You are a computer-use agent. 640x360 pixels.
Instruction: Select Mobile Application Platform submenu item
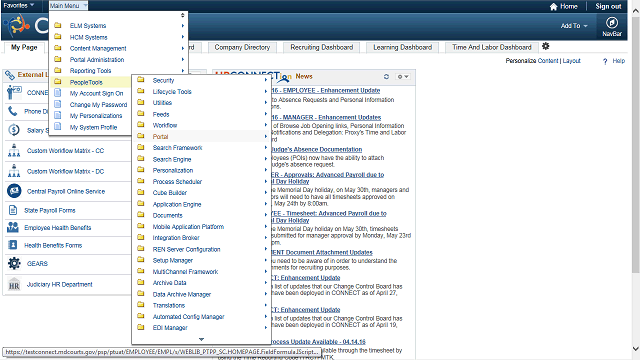coord(188,227)
